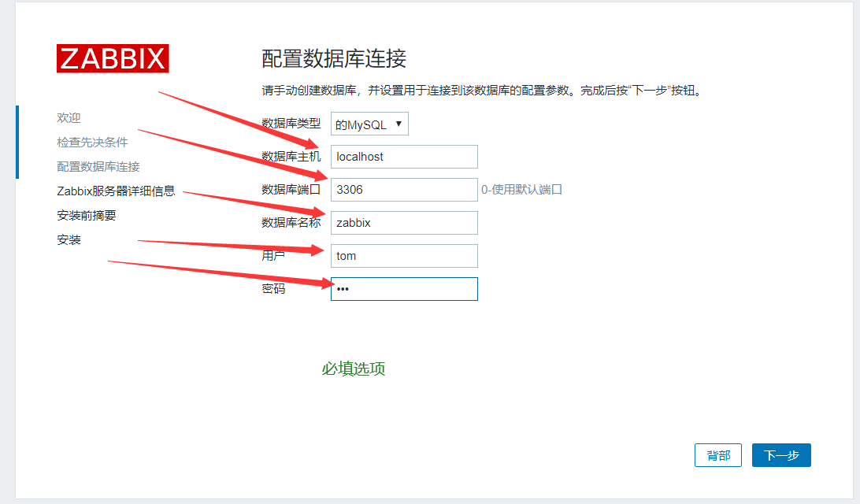
Task: Select the 检查先决条件 step in sidebar
Action: [92, 143]
